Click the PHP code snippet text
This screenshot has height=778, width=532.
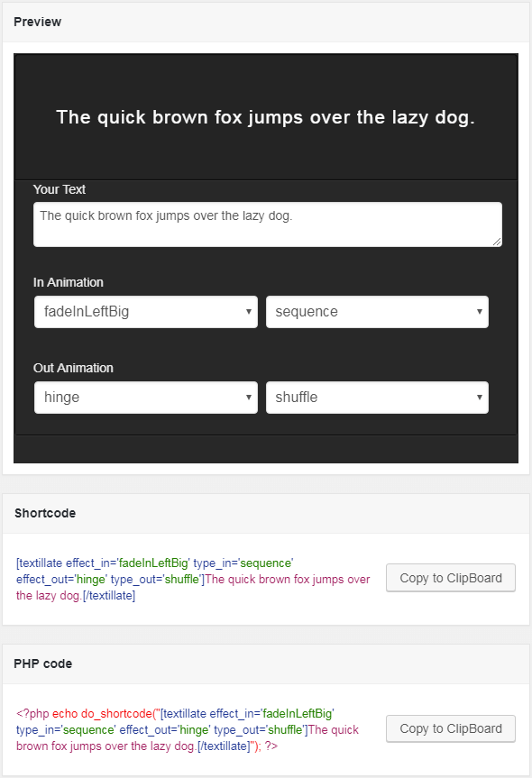(188, 729)
